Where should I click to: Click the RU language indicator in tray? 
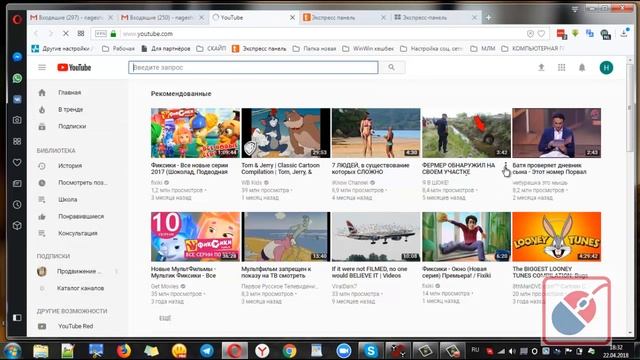point(475,350)
